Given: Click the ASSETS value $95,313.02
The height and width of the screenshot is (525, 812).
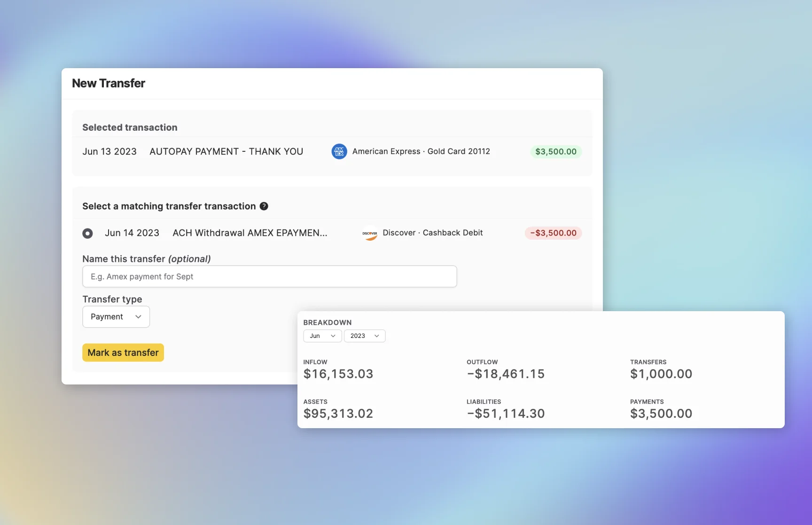Looking at the screenshot, I should click(338, 414).
